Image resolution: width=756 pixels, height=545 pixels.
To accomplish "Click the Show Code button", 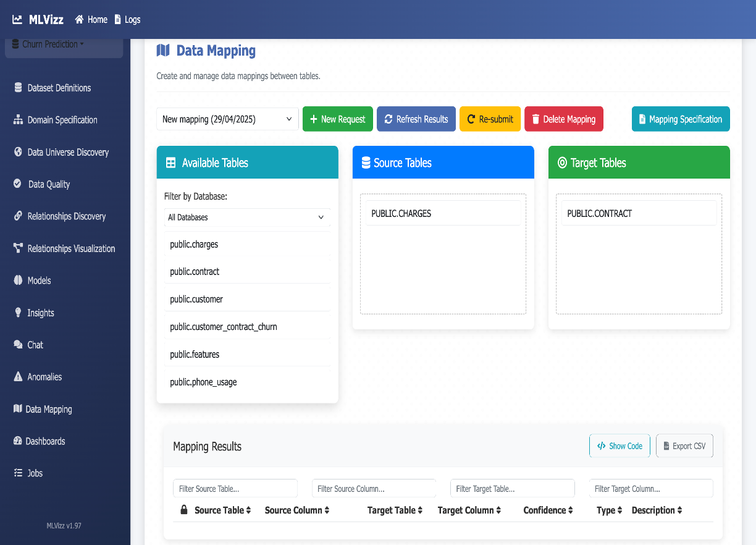I will tap(619, 446).
